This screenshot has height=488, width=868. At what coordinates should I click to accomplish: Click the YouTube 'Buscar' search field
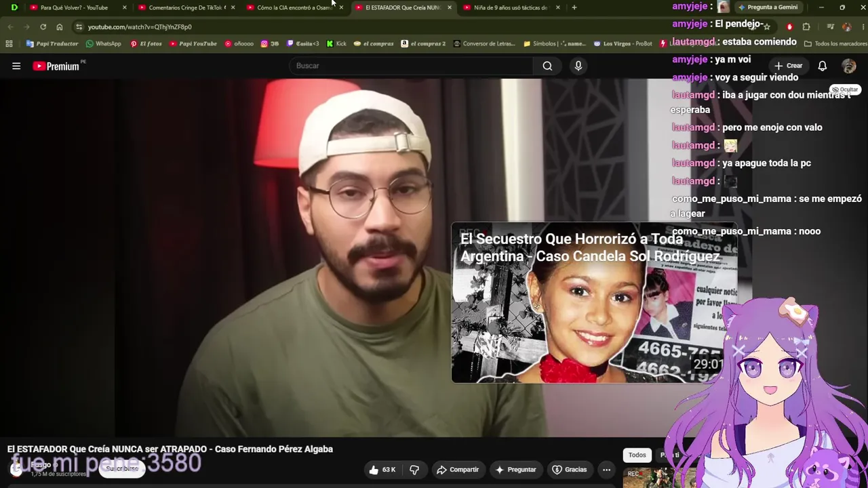411,66
